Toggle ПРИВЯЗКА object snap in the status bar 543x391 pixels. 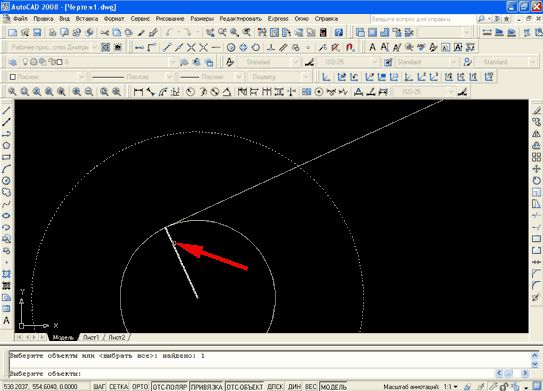pyautogui.click(x=207, y=386)
